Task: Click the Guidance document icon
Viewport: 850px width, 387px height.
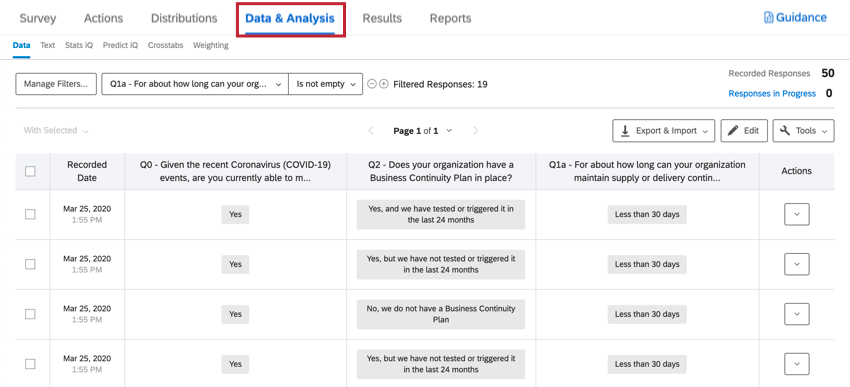Action: tap(768, 18)
